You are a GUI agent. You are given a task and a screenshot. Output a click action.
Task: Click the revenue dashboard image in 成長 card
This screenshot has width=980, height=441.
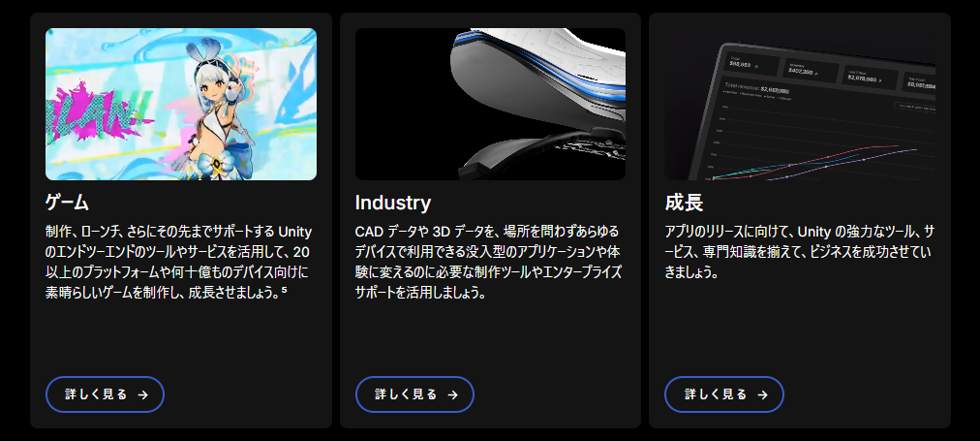click(x=800, y=104)
